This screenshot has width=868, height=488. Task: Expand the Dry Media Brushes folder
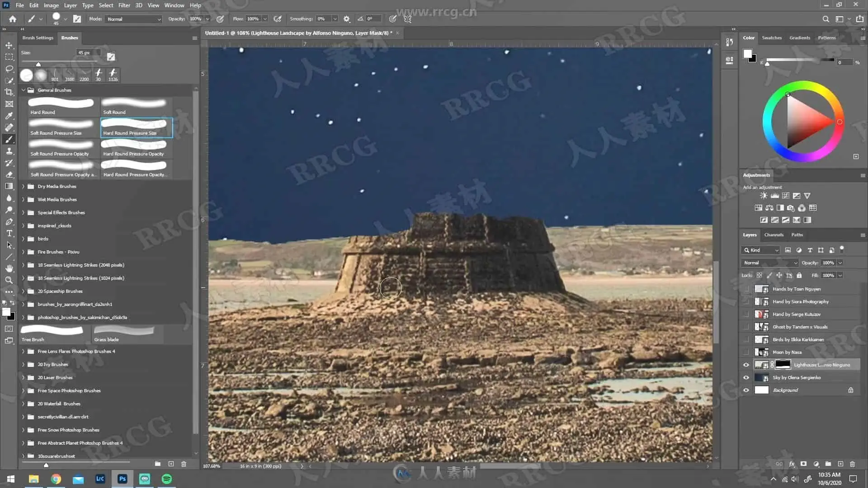(x=24, y=186)
